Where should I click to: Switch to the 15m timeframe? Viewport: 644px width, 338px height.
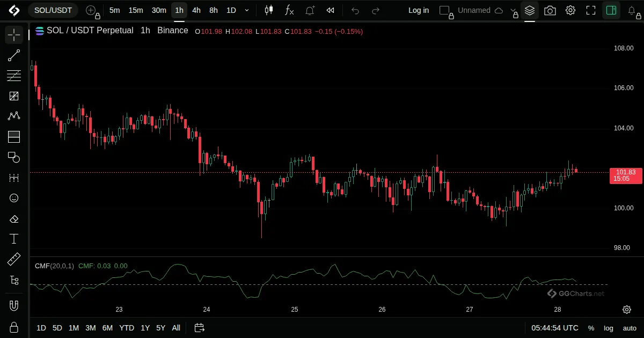click(136, 10)
